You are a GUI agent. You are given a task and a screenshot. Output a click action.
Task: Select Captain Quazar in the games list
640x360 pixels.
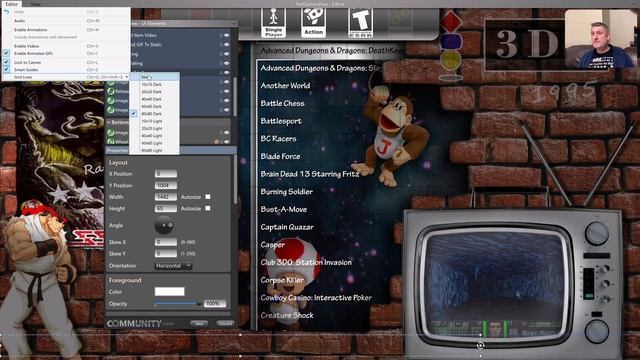click(x=287, y=227)
